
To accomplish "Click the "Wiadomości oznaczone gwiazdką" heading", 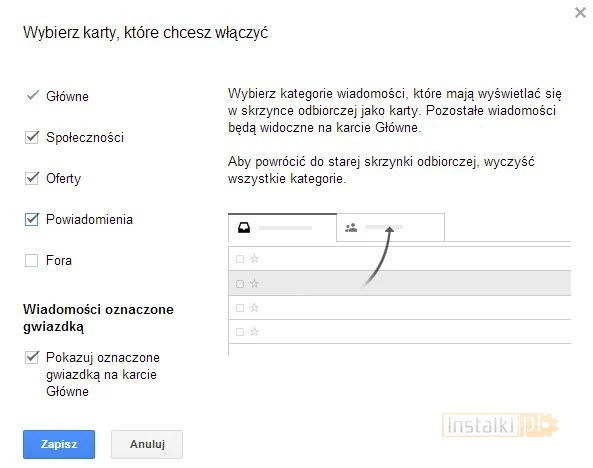I will [98, 318].
